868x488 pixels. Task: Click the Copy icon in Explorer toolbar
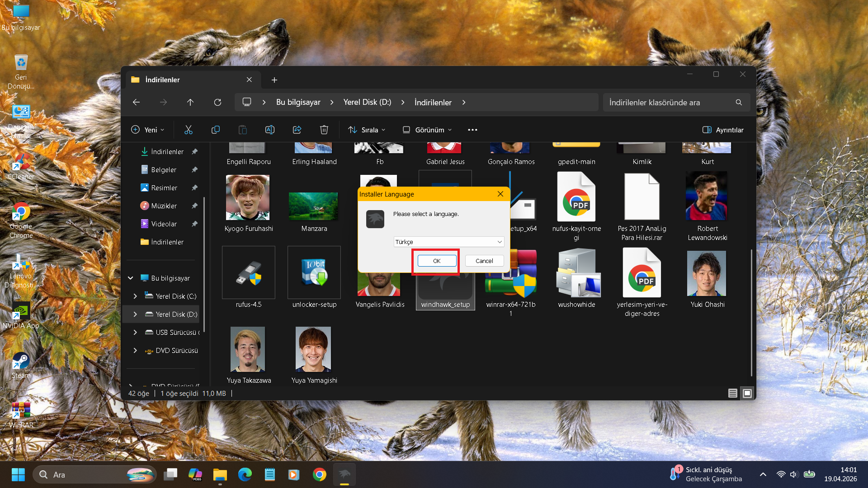[216, 130]
